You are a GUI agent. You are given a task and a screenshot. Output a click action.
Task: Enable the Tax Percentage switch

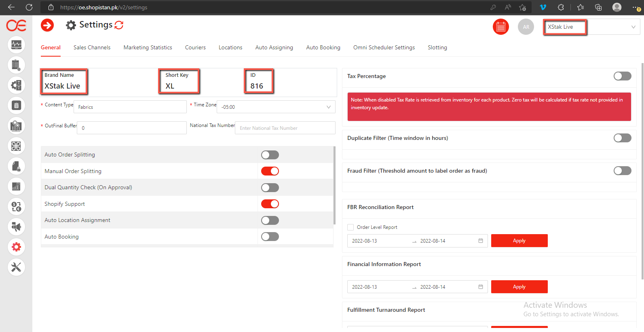tap(622, 76)
